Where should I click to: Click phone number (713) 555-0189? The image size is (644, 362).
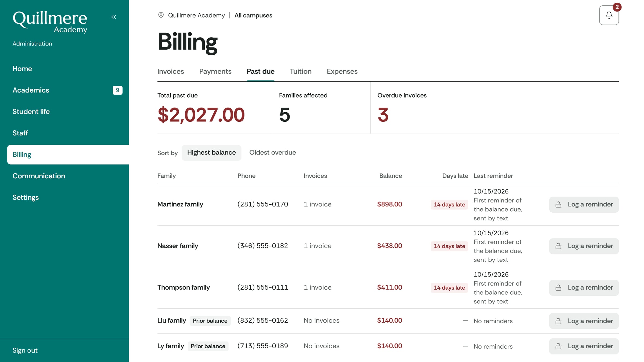[262, 346]
